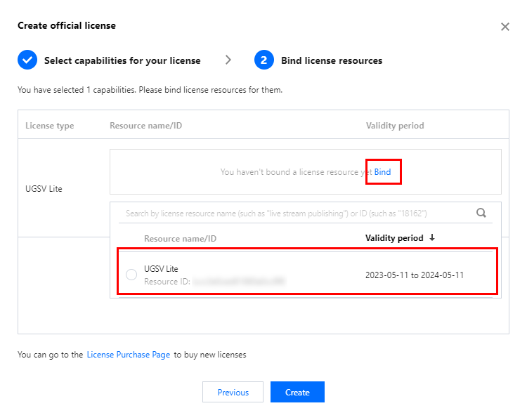Click the UGSV Lite resource name in the list
Screen dimensions: 527x420
point(161,269)
